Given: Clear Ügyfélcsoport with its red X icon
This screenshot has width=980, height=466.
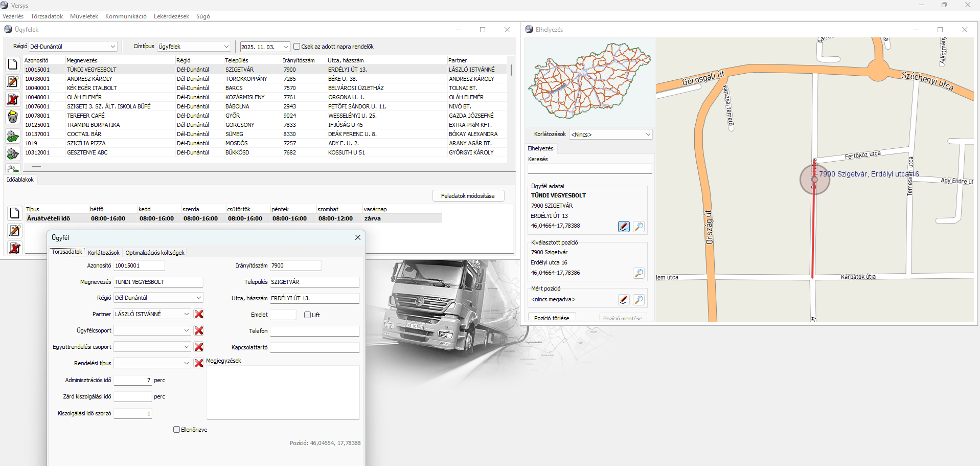Looking at the screenshot, I should 199,330.
